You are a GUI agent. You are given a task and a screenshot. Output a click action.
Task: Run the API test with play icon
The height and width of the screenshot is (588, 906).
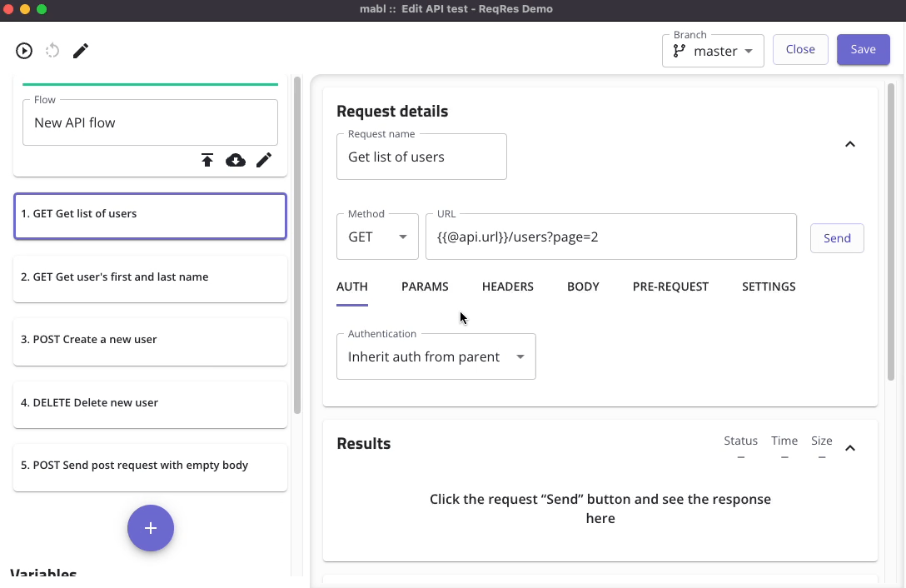click(x=23, y=51)
